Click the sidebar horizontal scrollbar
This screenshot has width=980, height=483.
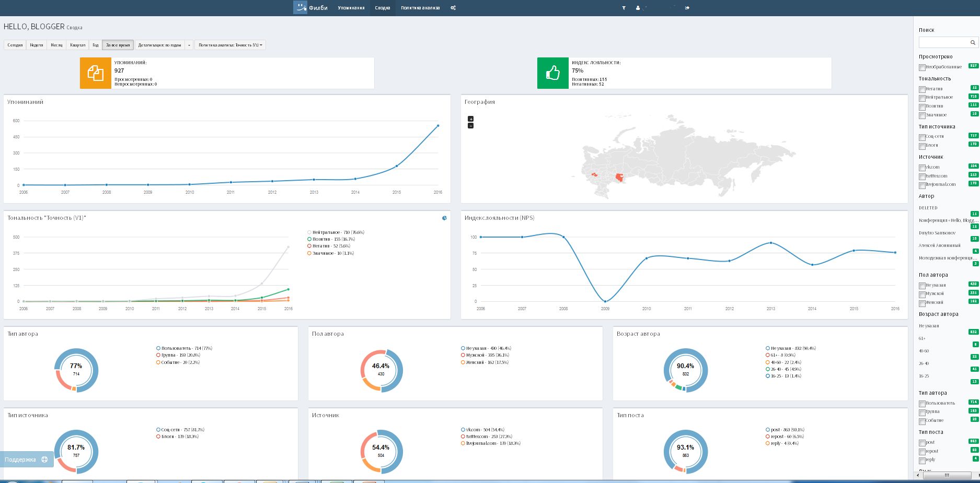click(x=947, y=475)
